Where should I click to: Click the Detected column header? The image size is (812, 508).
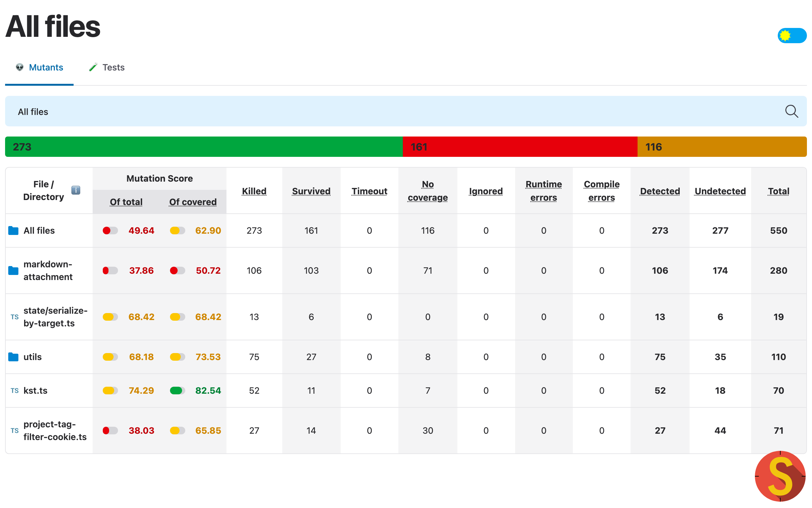[660, 191]
